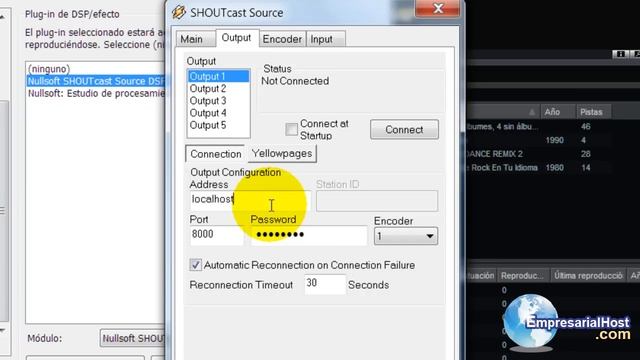This screenshot has height=360, width=640.
Task: Select (ninguno) in the plug-in list
Action: 96,69
